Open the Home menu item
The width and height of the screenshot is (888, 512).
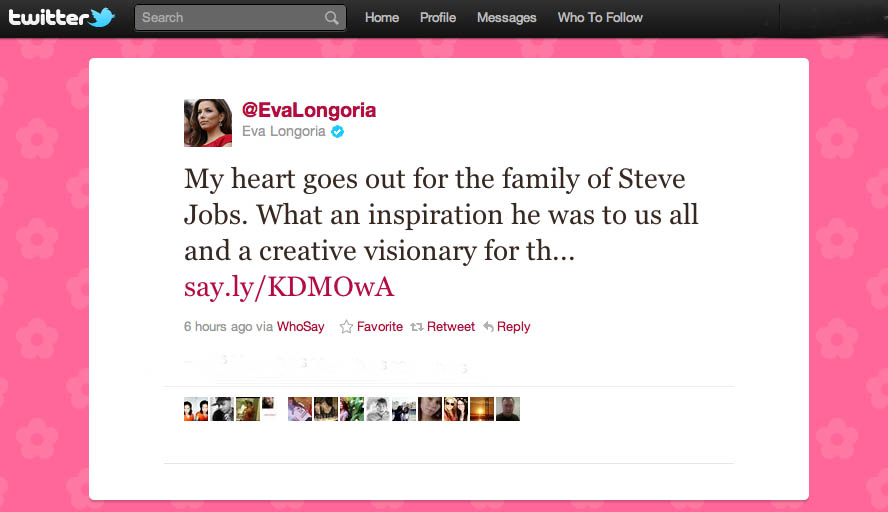click(x=382, y=18)
